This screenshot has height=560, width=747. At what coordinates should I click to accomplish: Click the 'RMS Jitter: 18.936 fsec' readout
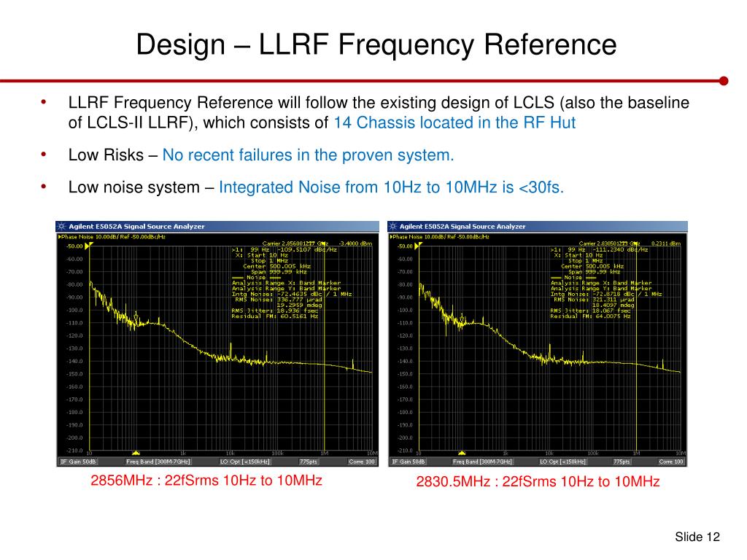point(274,311)
